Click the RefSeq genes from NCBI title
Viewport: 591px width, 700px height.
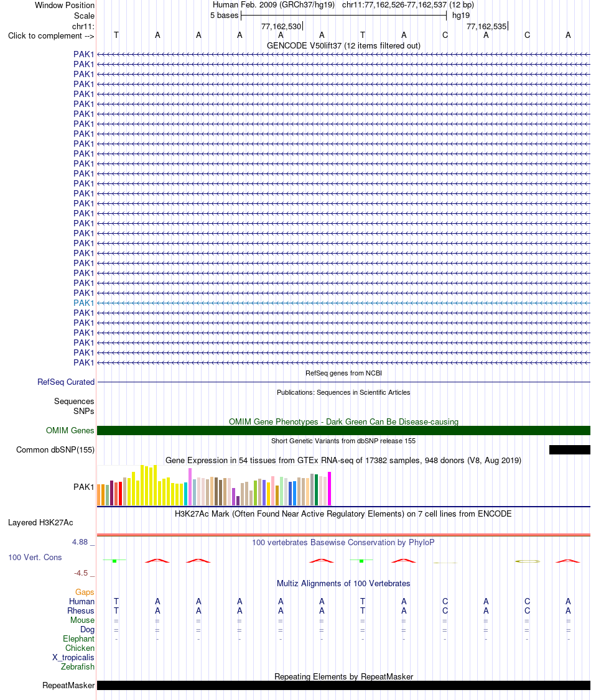[x=343, y=373]
